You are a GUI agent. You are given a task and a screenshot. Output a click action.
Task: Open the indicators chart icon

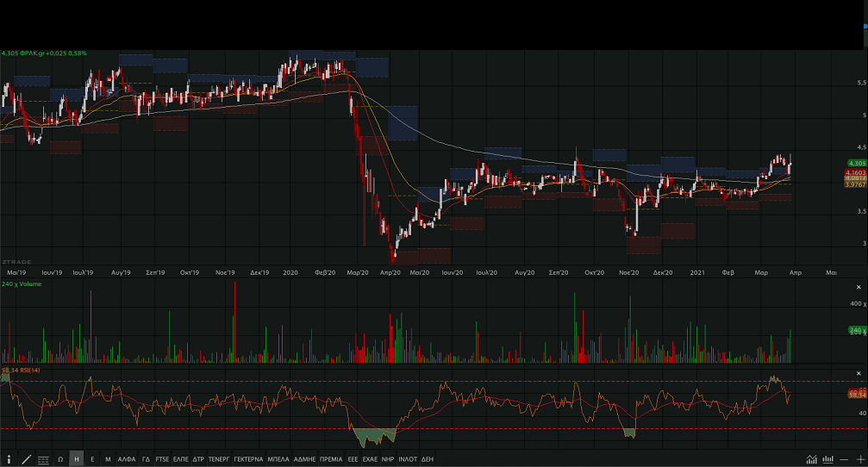click(x=812, y=459)
